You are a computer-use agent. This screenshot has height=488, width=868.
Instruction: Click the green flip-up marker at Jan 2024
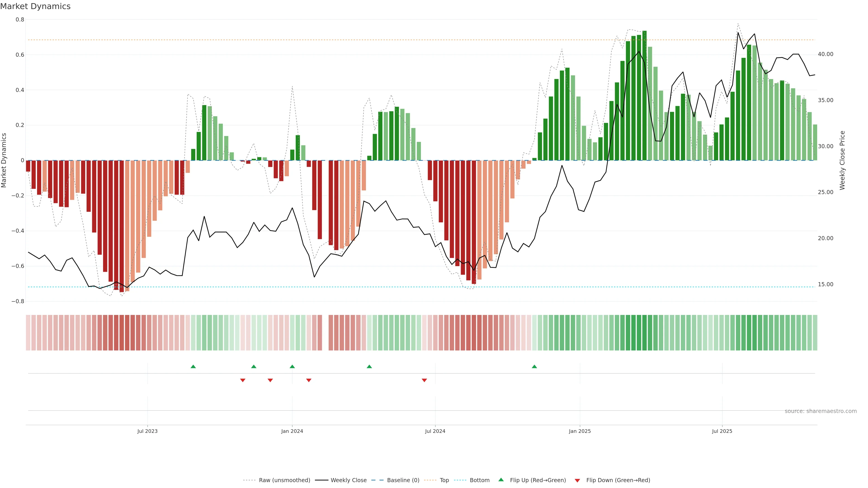[292, 366]
